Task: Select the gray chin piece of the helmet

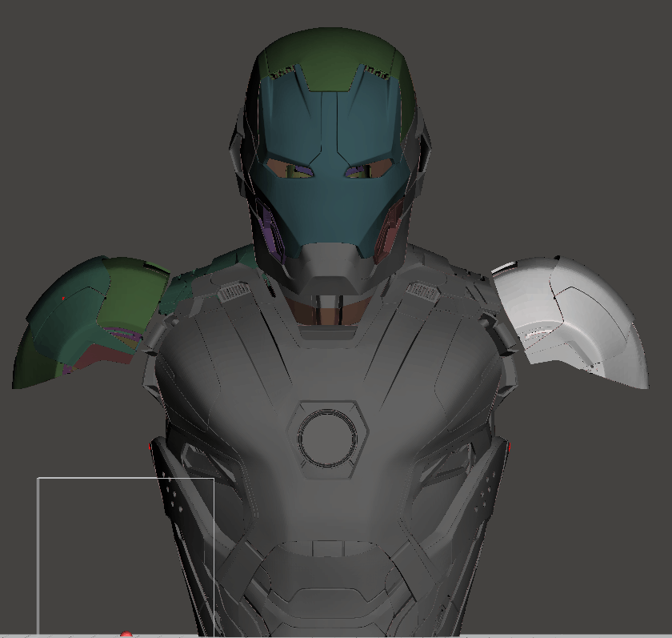Action: point(329,268)
